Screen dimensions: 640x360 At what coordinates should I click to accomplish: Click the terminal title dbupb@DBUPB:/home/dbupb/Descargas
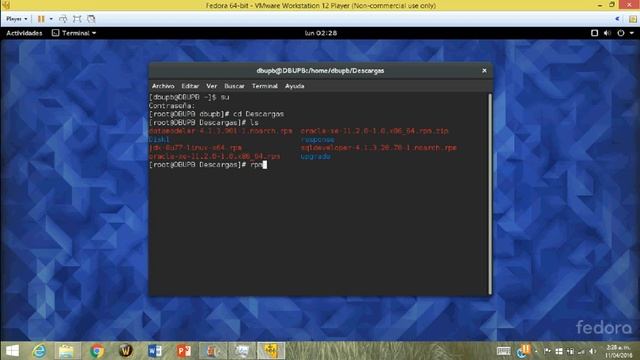click(x=320, y=71)
